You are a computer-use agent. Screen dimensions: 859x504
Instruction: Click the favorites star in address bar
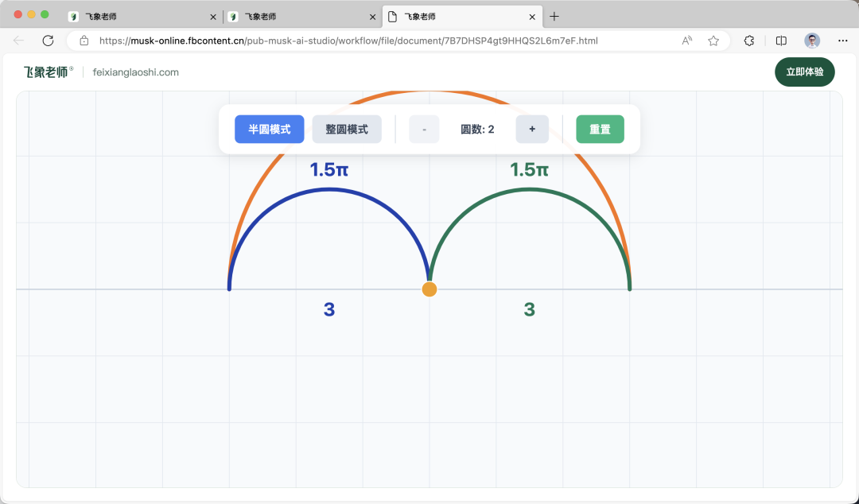(x=713, y=41)
